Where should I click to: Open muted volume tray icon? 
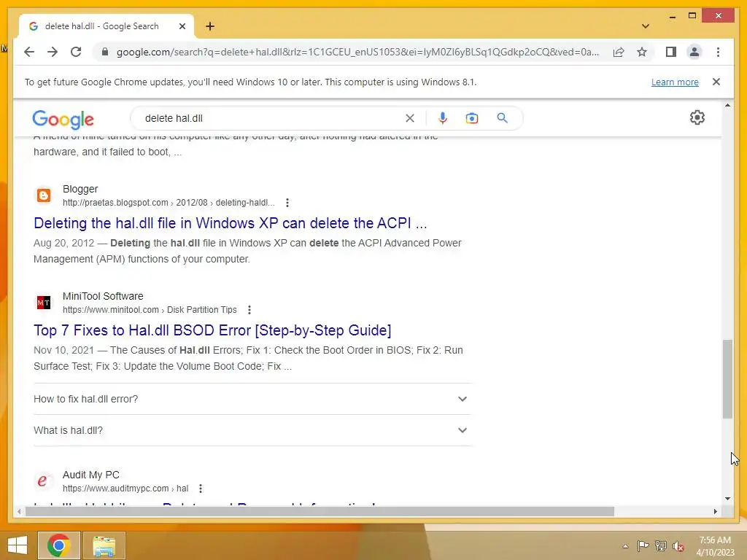click(678, 545)
